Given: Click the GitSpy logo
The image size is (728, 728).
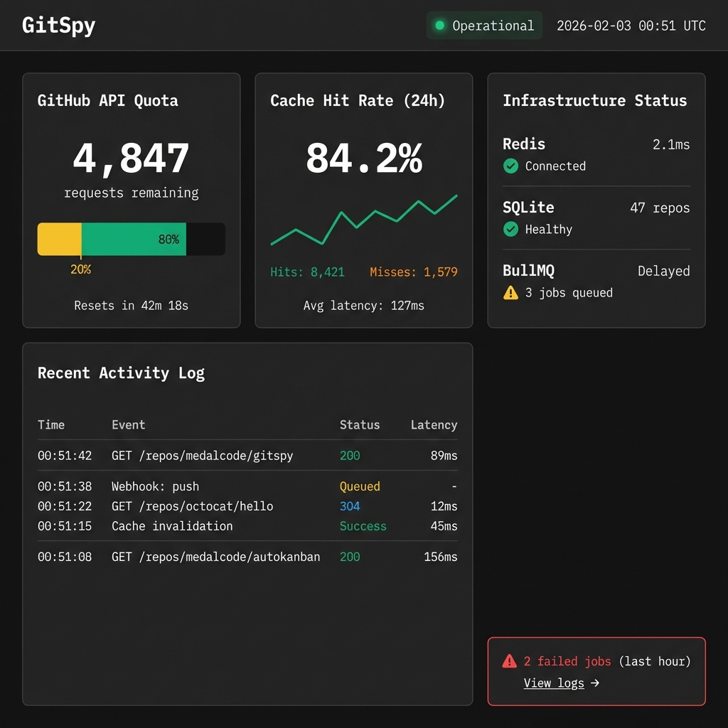Looking at the screenshot, I should click(x=58, y=24).
